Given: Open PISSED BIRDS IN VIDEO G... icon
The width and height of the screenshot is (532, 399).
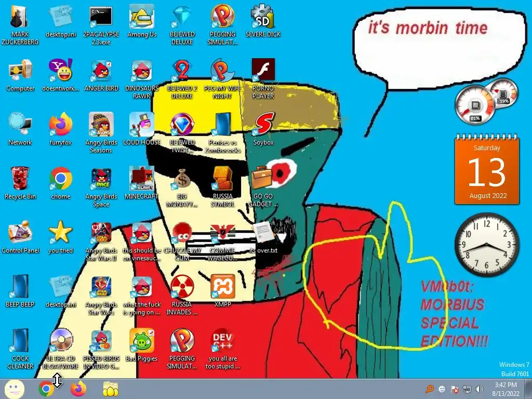Looking at the screenshot, I should [x=101, y=341].
